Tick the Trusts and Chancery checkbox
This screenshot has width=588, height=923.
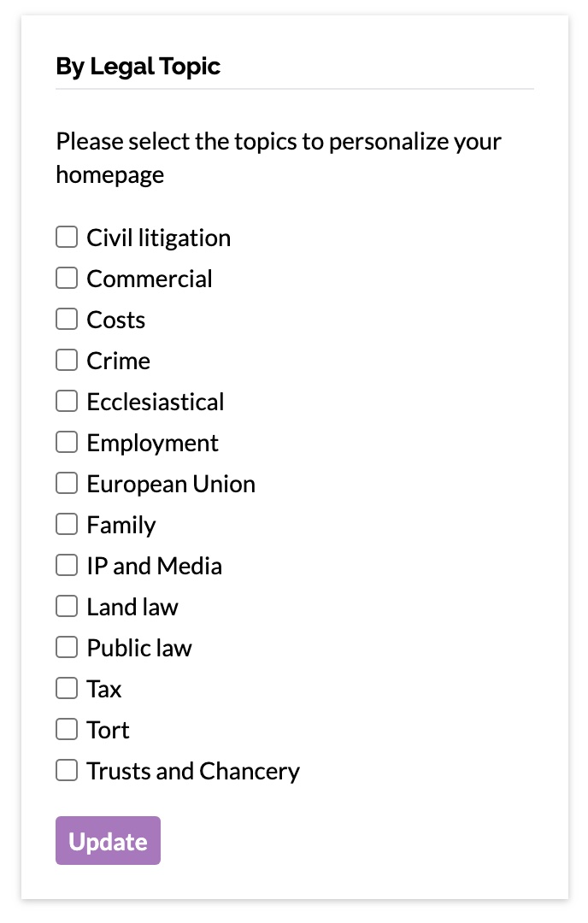[x=67, y=770]
